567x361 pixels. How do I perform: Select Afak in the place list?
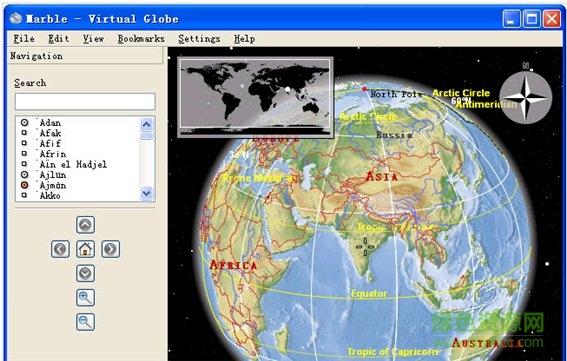tap(50, 133)
